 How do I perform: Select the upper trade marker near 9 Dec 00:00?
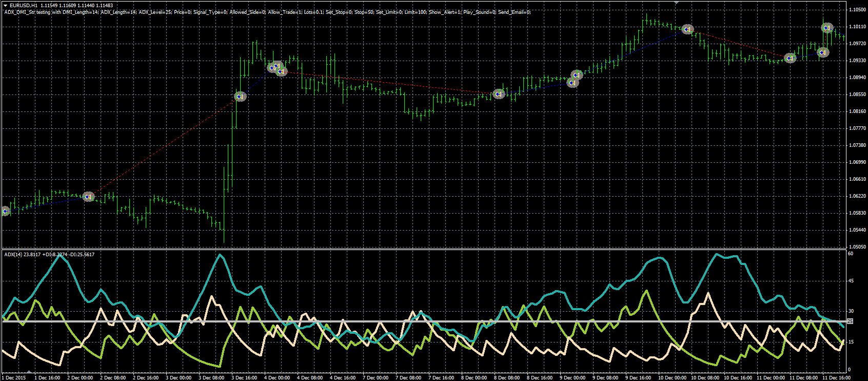(577, 75)
